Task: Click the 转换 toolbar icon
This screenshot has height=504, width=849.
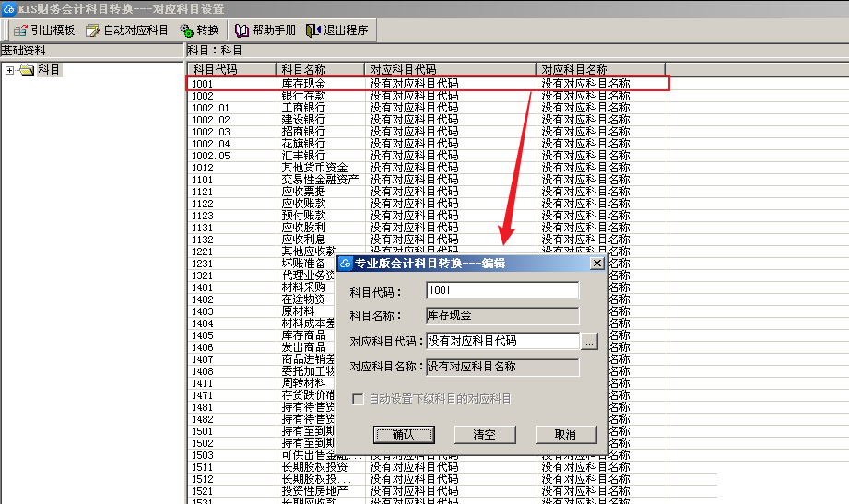Action: click(x=186, y=30)
